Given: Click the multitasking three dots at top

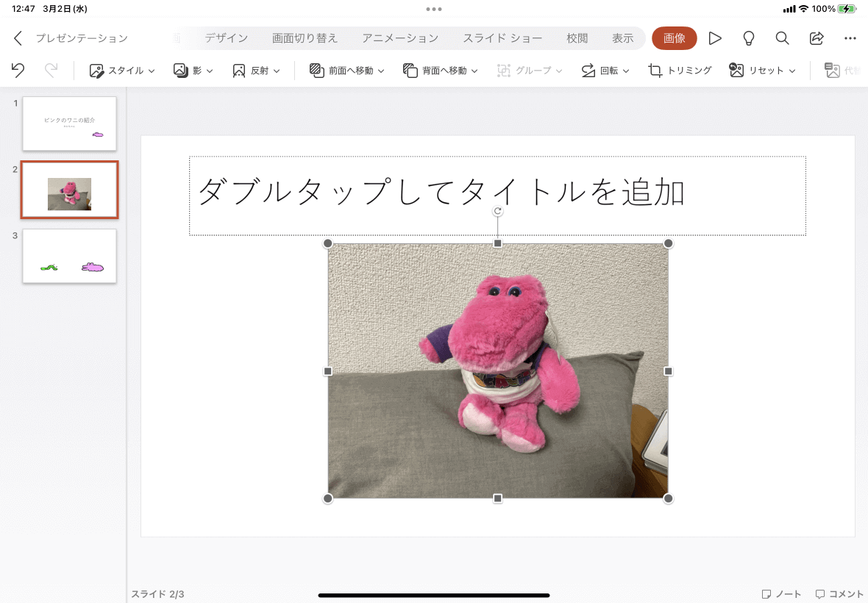Looking at the screenshot, I should point(434,9).
